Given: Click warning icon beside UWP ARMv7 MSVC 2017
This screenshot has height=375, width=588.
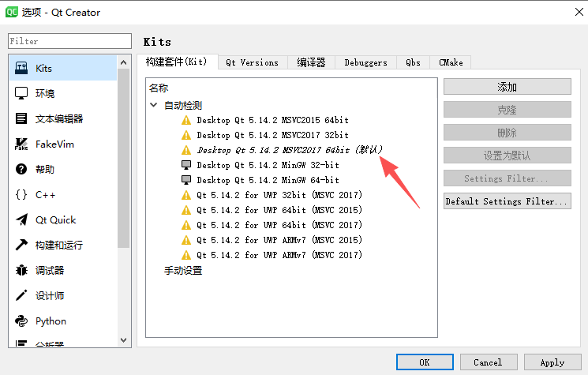Looking at the screenshot, I should (186, 255).
